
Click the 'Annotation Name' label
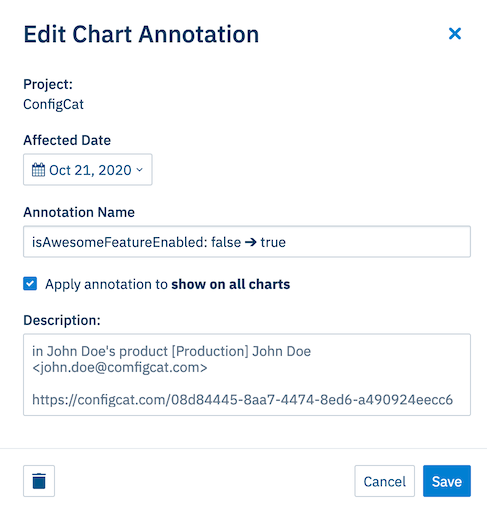(79, 212)
